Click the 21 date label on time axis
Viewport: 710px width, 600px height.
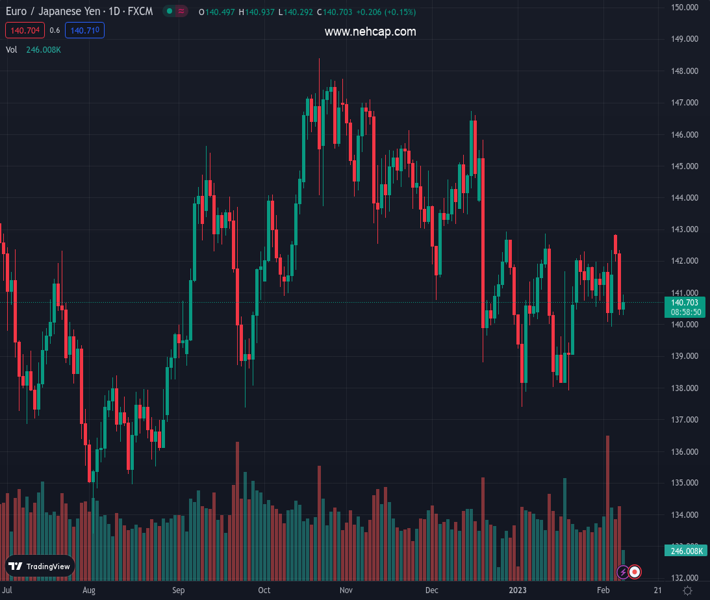point(657,590)
